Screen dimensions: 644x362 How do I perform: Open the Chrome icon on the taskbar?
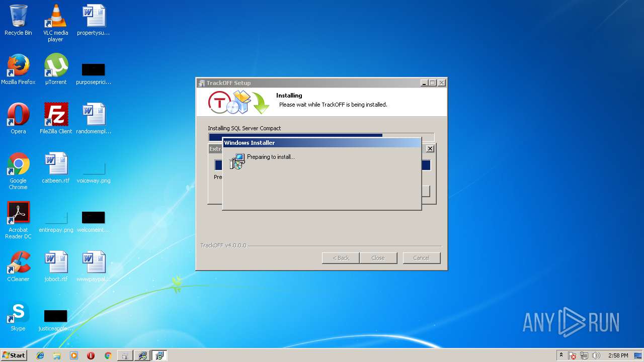click(x=108, y=355)
